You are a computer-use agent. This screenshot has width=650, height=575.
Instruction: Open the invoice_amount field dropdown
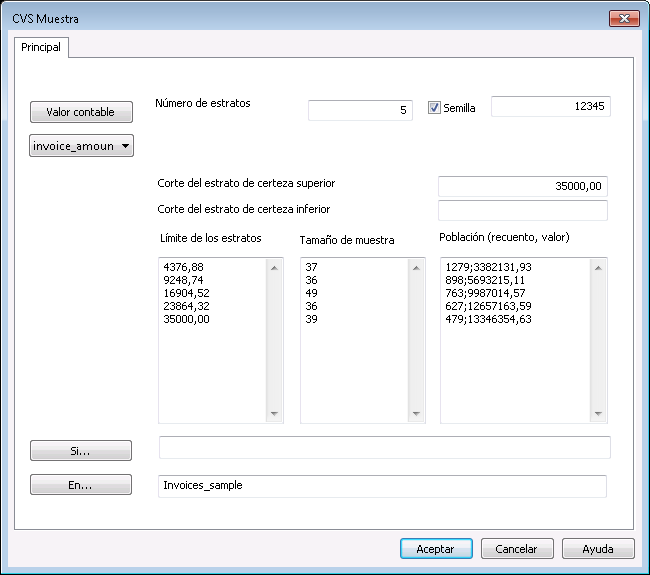tap(82, 147)
